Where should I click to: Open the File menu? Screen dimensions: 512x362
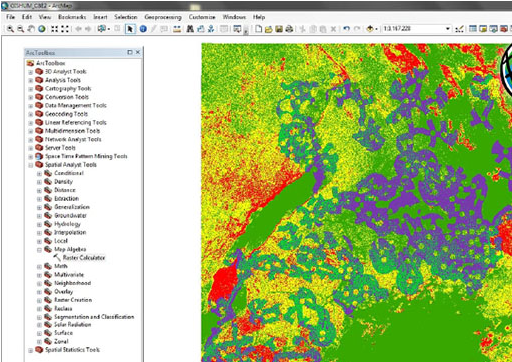[10, 17]
